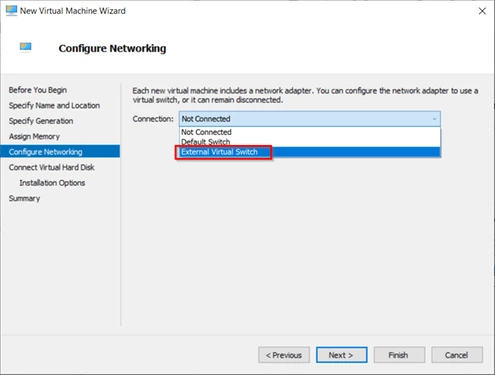The image size is (495, 375).
Task: Click the Configure Networking page heading
Action: pyautogui.click(x=112, y=48)
